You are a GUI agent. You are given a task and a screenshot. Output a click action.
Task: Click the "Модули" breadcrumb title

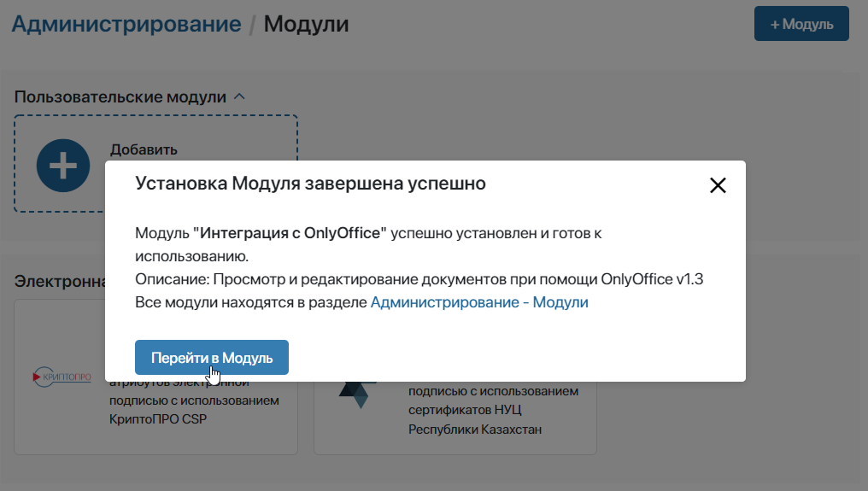[x=306, y=24]
